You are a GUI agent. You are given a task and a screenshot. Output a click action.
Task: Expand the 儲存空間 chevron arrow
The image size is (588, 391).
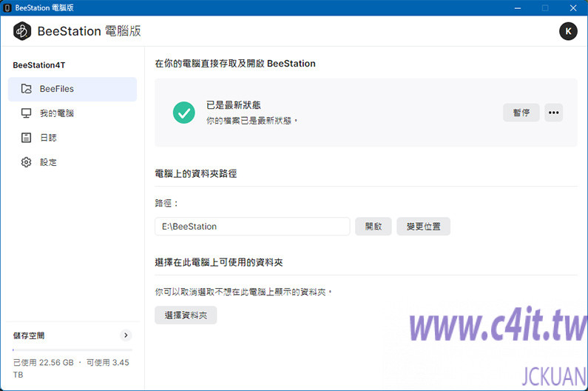[x=126, y=335]
